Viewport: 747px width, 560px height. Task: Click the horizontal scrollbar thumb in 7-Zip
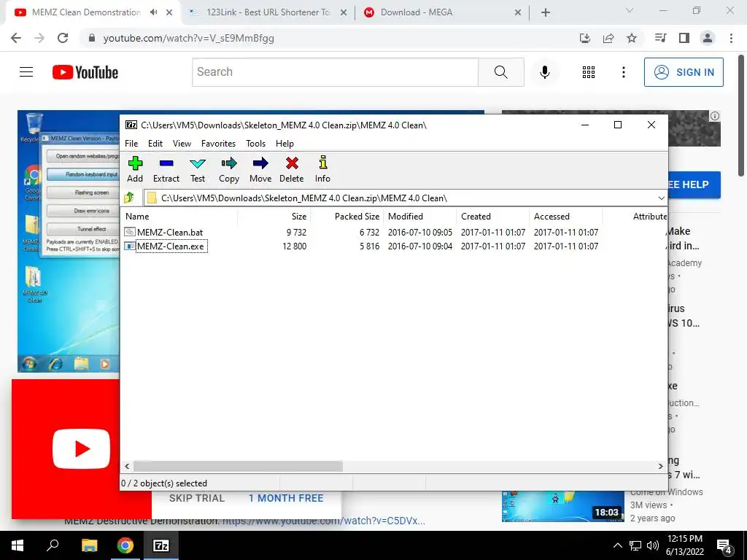[x=238, y=466]
